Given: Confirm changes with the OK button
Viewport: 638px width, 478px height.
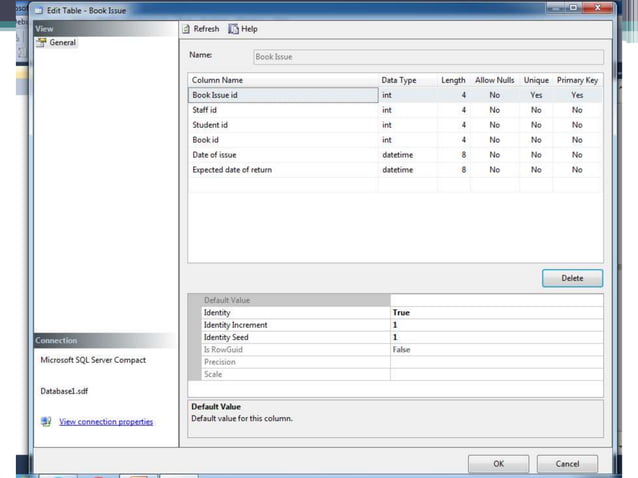Looking at the screenshot, I should click(498, 464).
